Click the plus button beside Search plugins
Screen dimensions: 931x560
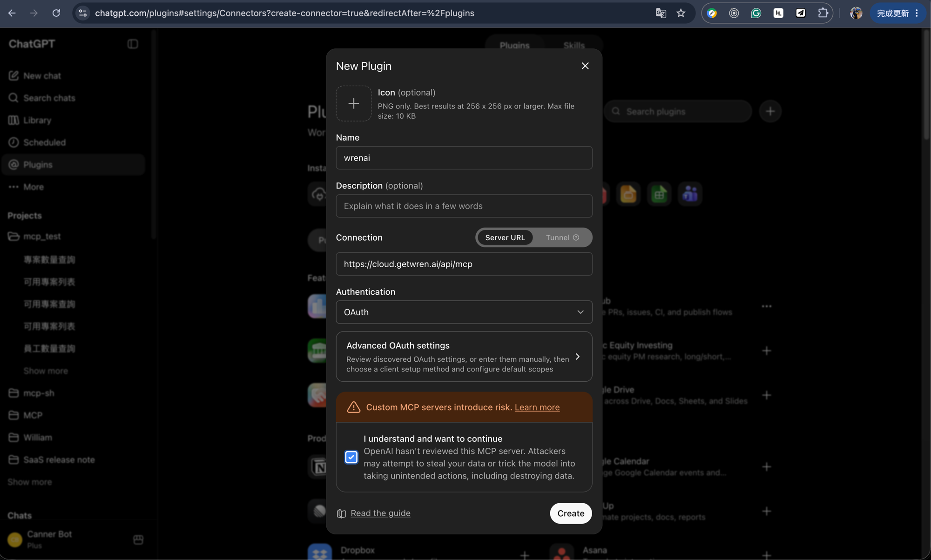point(770,111)
